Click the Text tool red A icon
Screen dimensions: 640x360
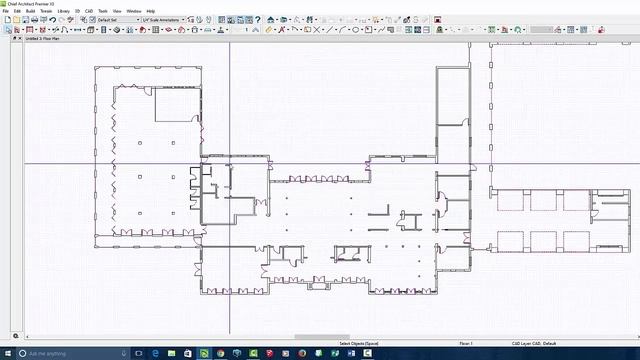pos(282,30)
